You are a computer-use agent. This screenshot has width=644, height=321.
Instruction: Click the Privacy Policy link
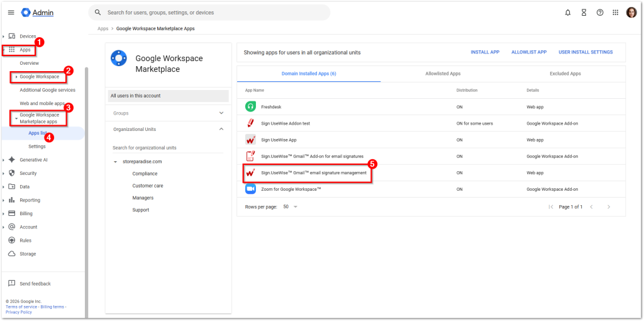coord(18,312)
